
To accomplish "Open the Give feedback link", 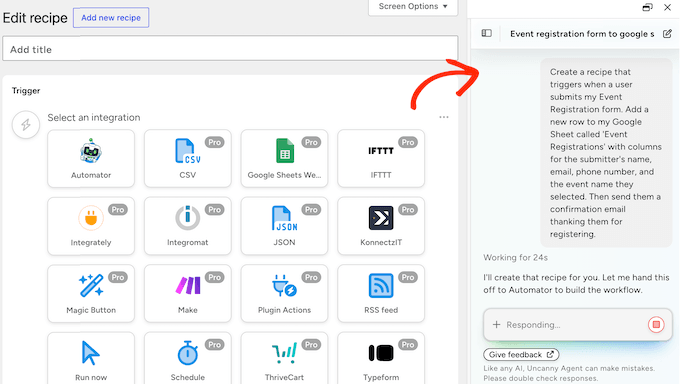I will pos(521,354).
